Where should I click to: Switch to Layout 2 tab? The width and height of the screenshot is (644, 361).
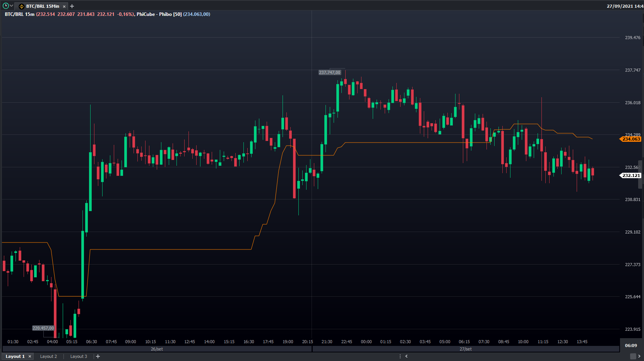tap(48, 356)
